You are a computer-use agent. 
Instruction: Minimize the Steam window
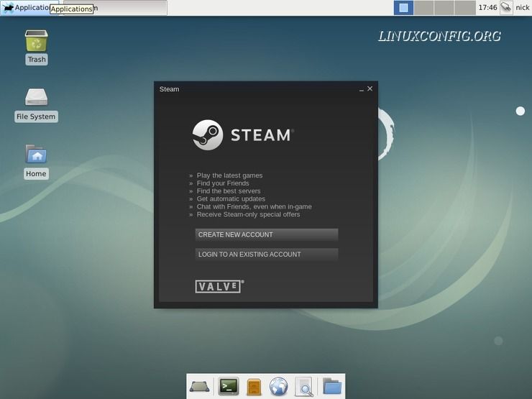(361, 89)
